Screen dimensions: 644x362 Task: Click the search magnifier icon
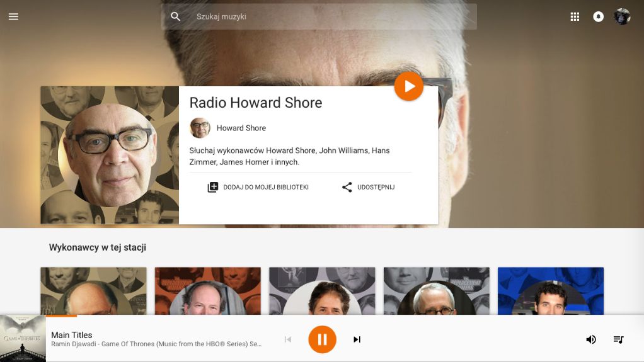click(x=175, y=16)
